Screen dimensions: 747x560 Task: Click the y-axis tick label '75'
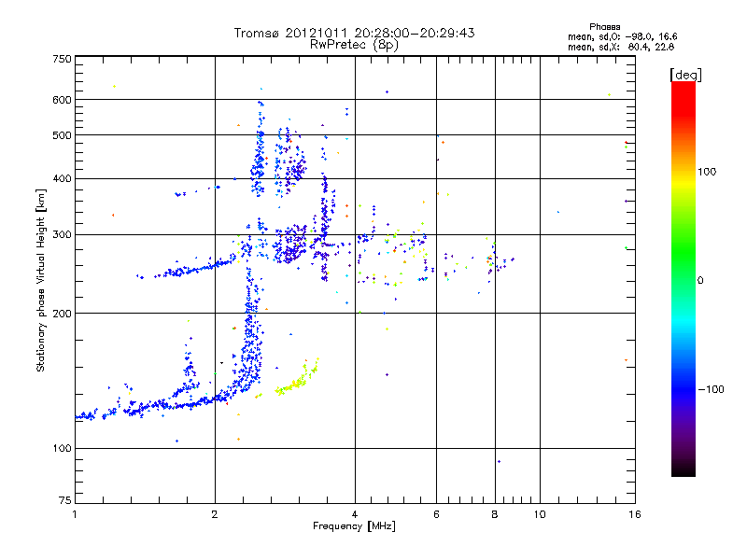click(x=65, y=500)
